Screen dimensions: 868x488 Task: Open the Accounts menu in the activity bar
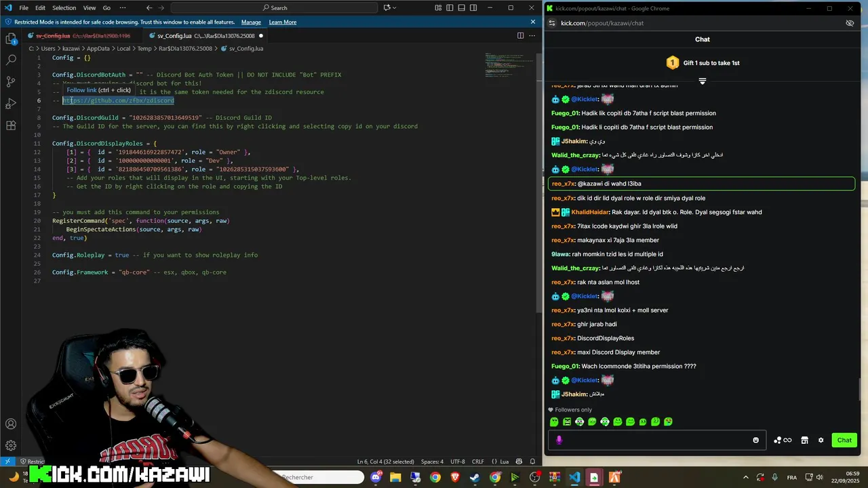coord(11,424)
